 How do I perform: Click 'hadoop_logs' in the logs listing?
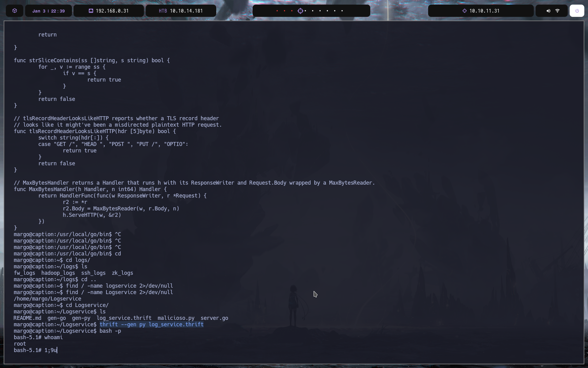[58, 273]
